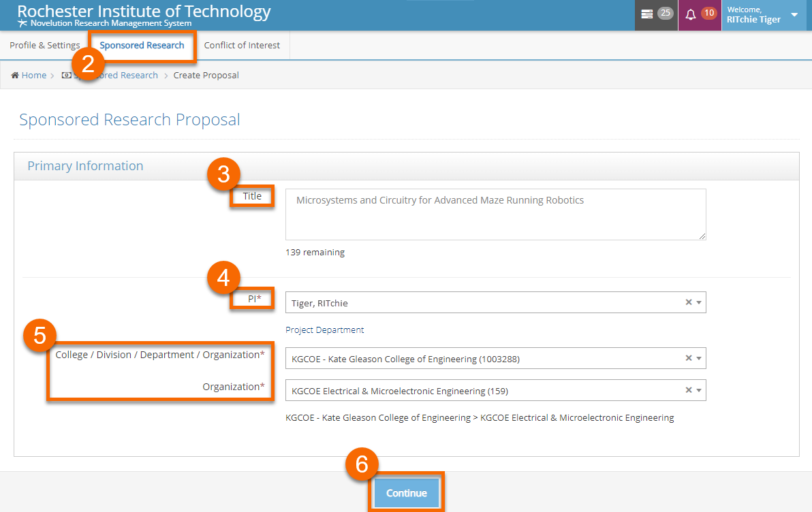812x512 pixels.
Task: Clear the Electrical & Microelectronic Engineering selection
Action: [x=689, y=390]
